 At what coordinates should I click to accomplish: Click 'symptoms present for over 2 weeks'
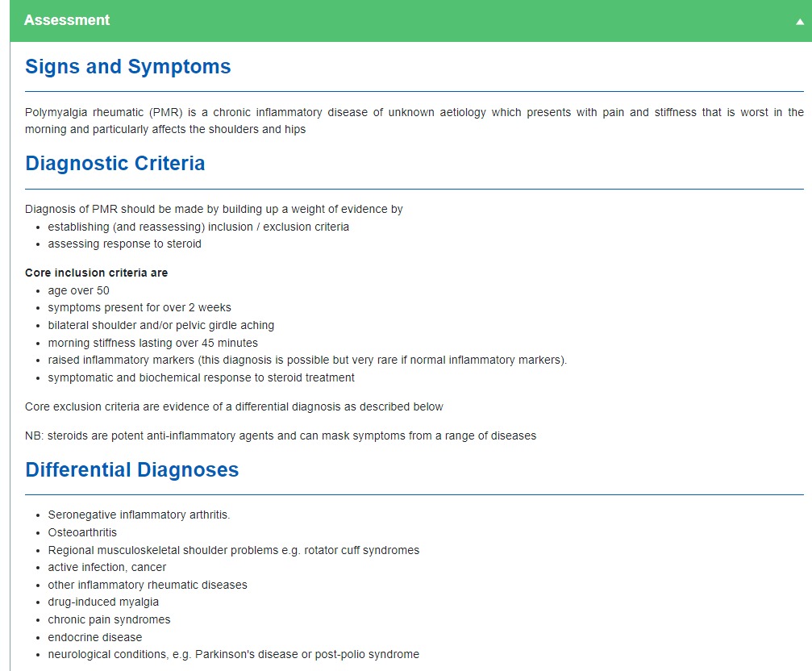(139, 307)
